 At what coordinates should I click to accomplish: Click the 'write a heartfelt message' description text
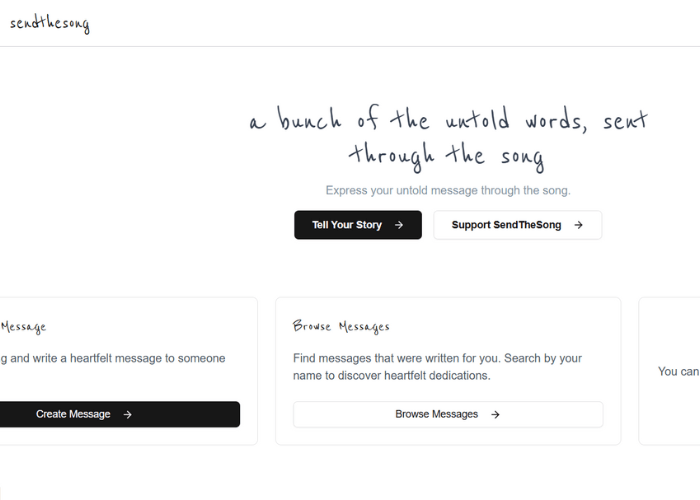pyautogui.click(x=110, y=358)
